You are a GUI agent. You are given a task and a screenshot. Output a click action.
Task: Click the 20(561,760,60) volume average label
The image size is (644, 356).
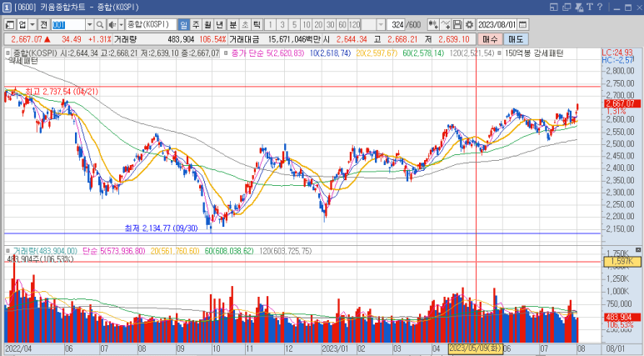click(x=175, y=251)
